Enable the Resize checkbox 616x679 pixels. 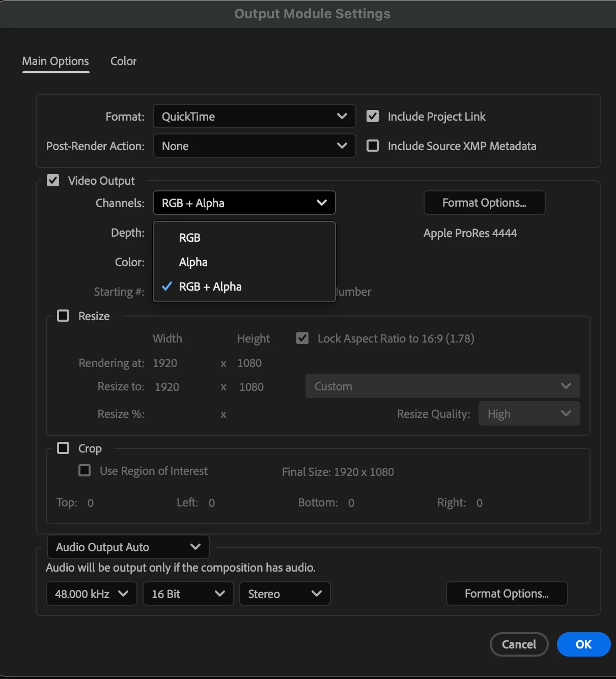click(x=63, y=316)
